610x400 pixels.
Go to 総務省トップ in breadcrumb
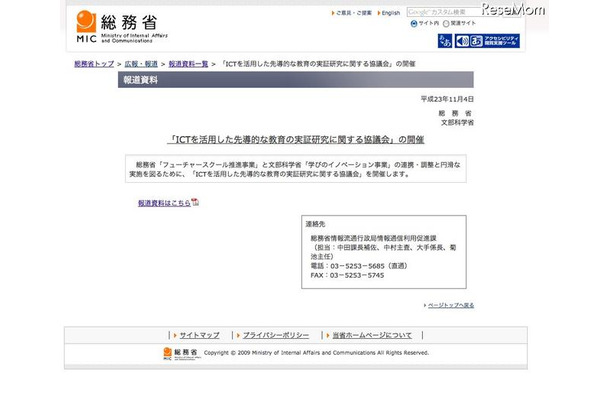click(x=95, y=63)
